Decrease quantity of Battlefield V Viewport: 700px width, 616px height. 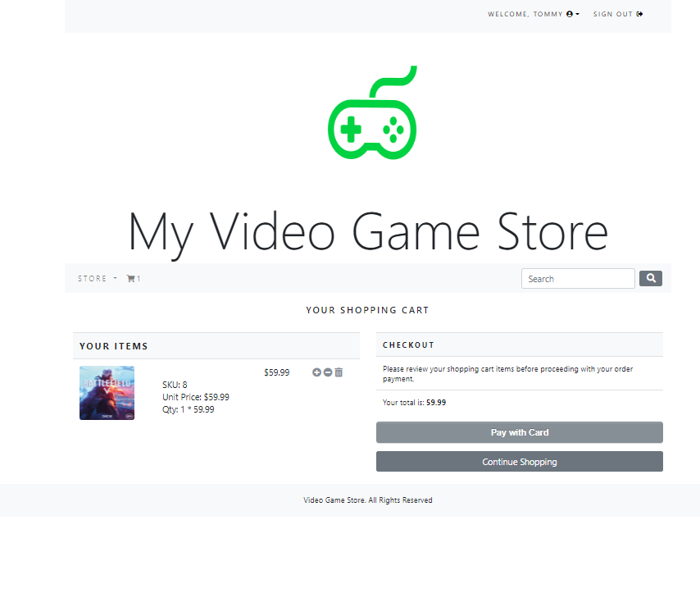tap(327, 372)
